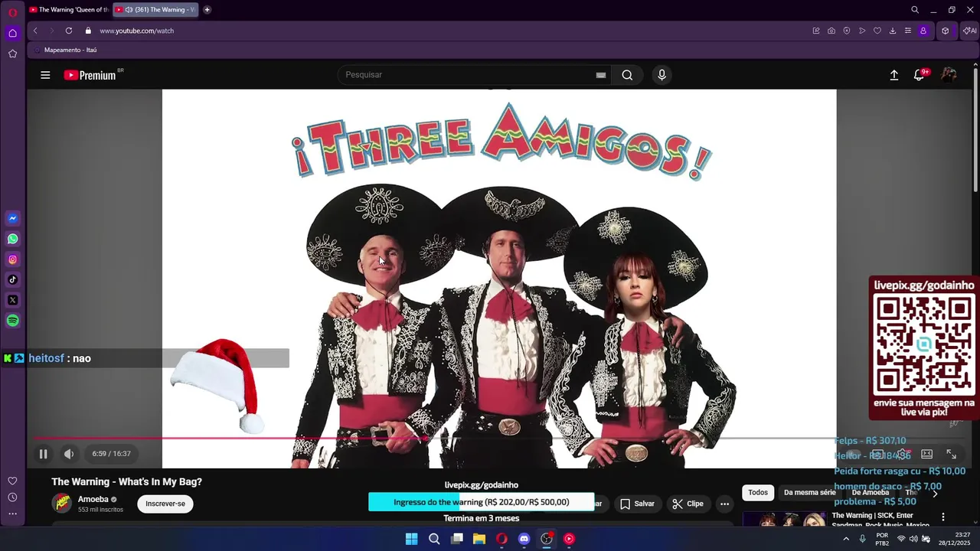Open the browser profile icon
Screen dimensions: 980x551
[x=923, y=31]
